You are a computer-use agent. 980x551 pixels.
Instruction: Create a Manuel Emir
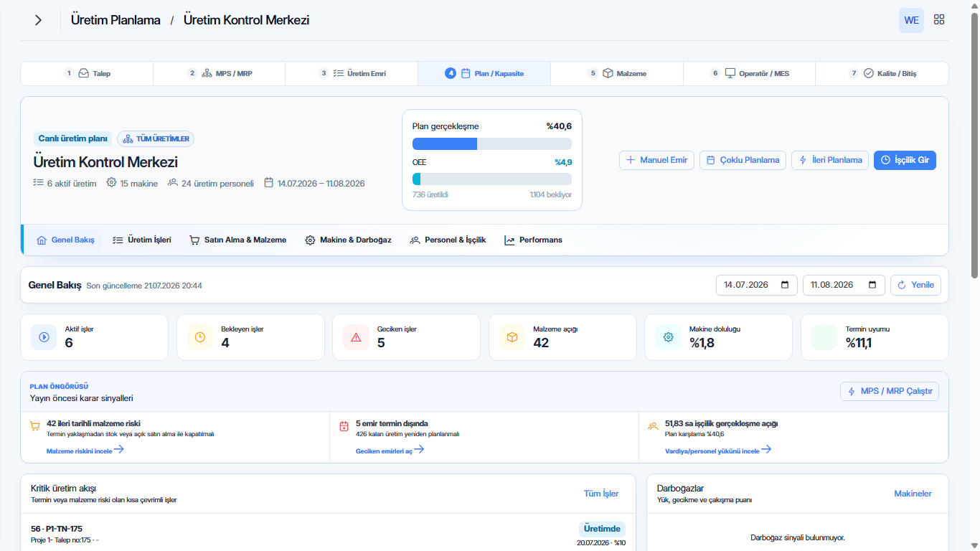656,160
